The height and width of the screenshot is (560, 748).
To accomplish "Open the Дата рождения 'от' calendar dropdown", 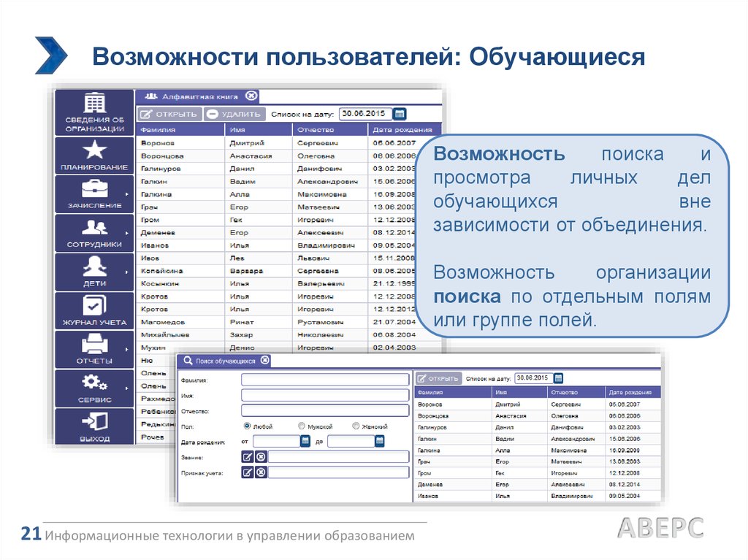I will point(306,441).
